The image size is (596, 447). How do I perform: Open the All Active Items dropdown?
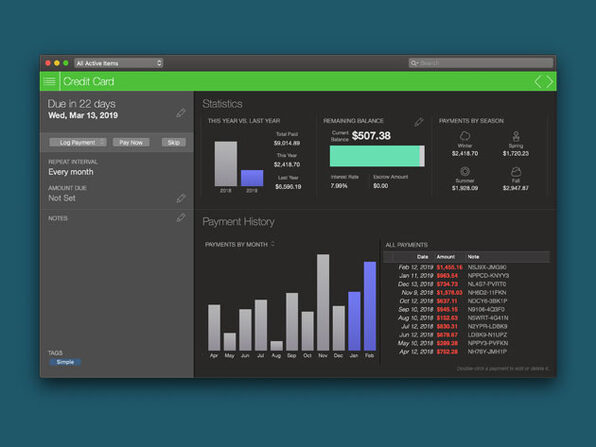tap(119, 63)
